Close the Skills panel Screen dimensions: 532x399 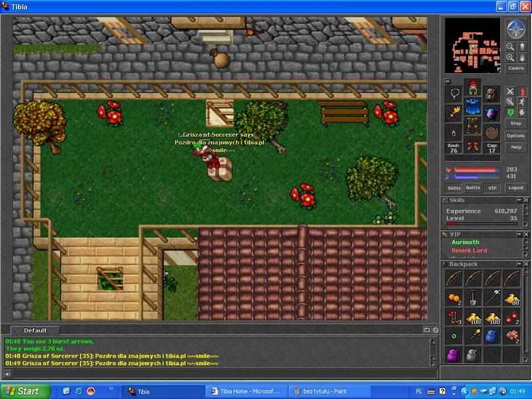(x=526, y=200)
